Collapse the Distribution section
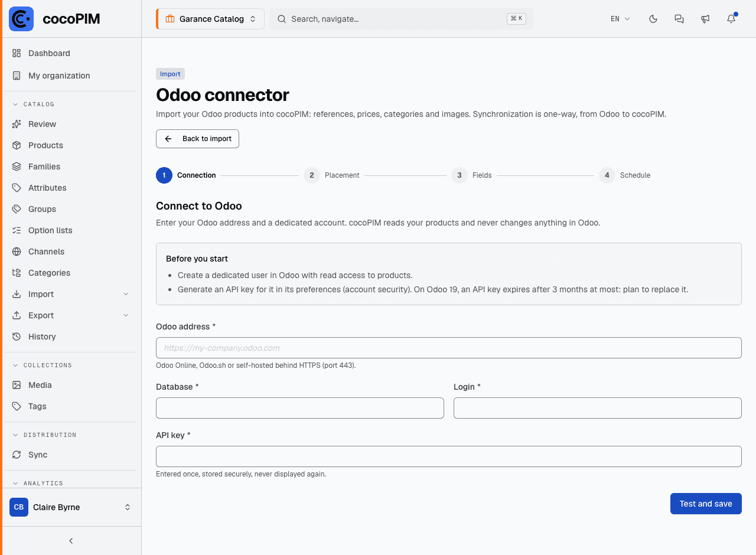The height and width of the screenshot is (555, 756). pyautogui.click(x=44, y=435)
